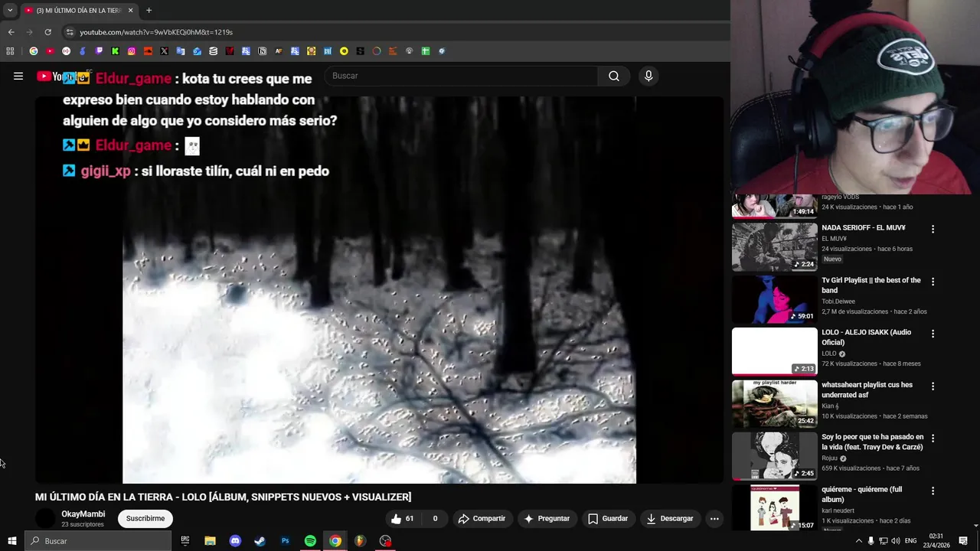
Task: Click the search magnifier button on YouTube
Action: coord(613,76)
